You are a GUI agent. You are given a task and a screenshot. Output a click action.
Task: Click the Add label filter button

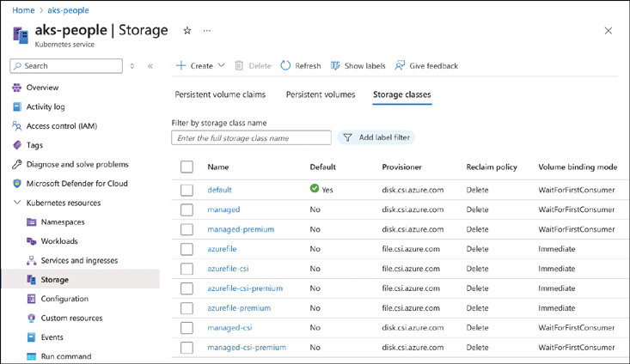(376, 137)
